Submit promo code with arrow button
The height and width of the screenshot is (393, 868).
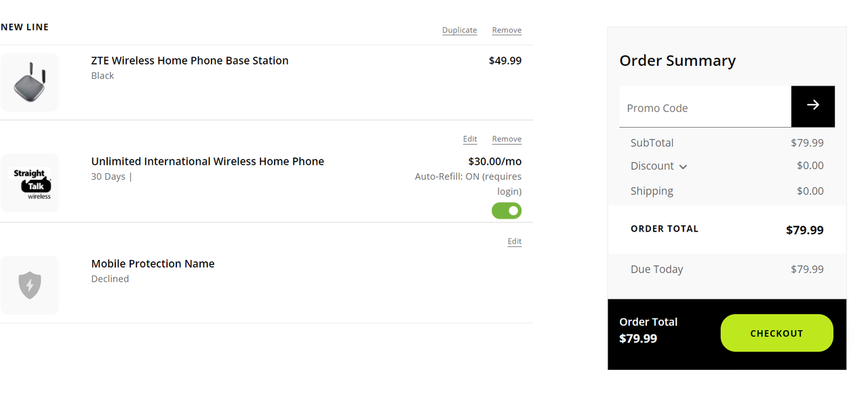(813, 106)
